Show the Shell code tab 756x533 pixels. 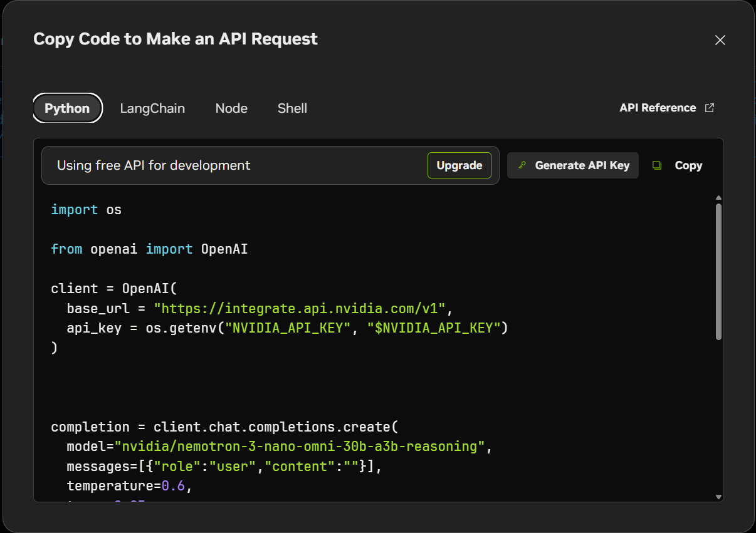292,108
